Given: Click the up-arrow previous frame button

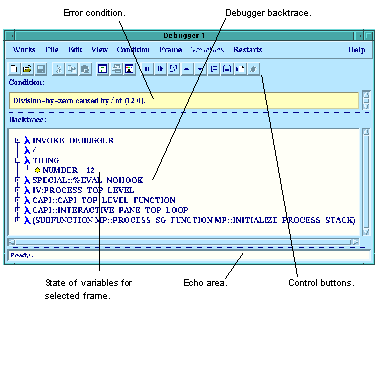Looking at the screenshot, I should pyautogui.click(x=187, y=69).
